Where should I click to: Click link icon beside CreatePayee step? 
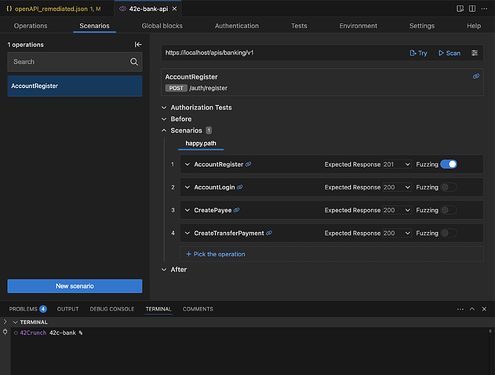(x=236, y=210)
